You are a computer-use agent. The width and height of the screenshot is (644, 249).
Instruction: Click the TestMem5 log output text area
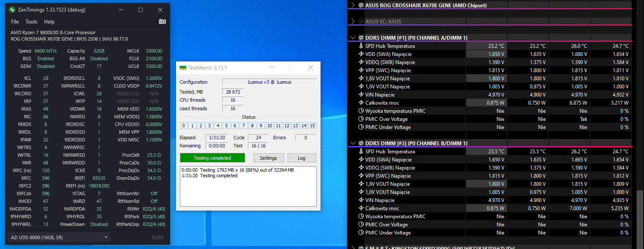(x=248, y=186)
